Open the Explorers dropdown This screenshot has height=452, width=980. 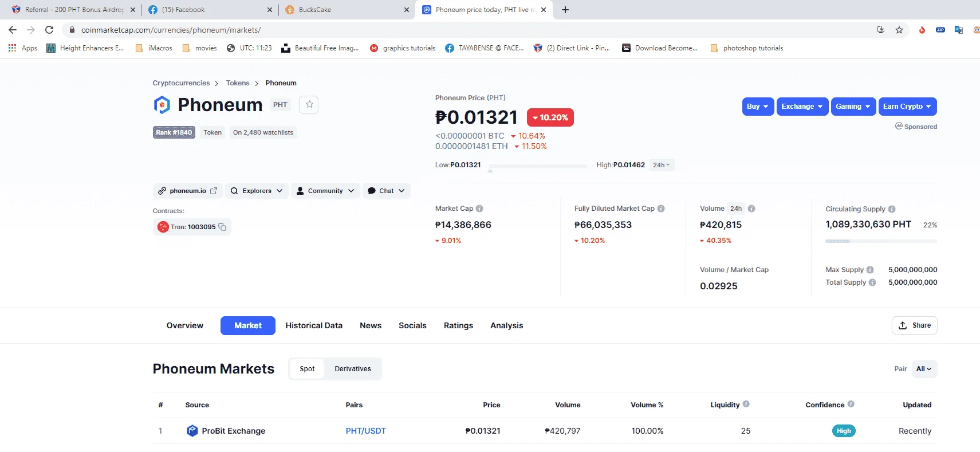(257, 191)
